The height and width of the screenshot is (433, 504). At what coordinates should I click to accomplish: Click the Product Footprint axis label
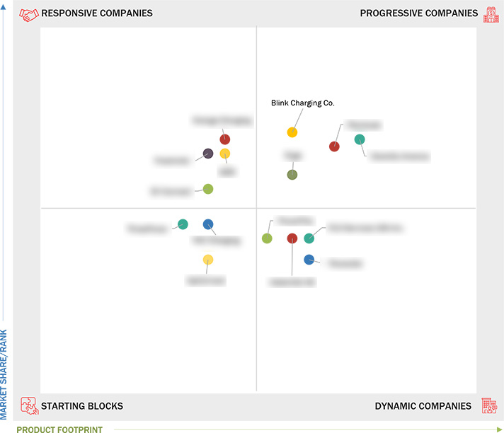click(x=59, y=429)
